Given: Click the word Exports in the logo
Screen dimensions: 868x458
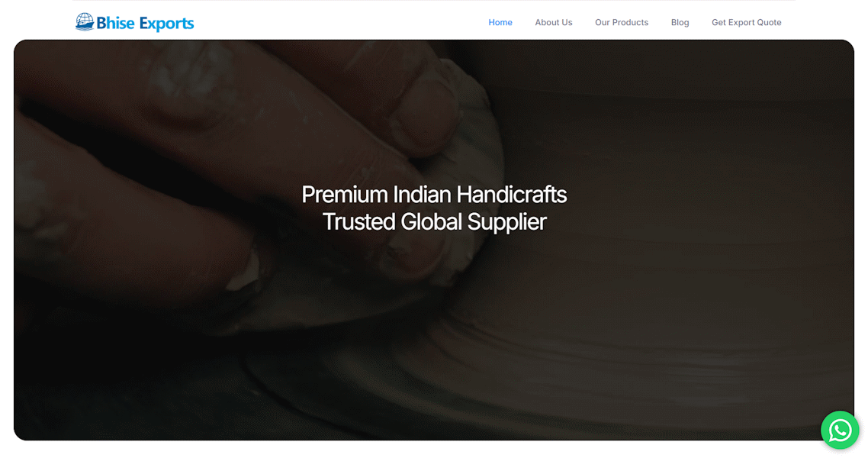Looking at the screenshot, I should click(x=166, y=24).
